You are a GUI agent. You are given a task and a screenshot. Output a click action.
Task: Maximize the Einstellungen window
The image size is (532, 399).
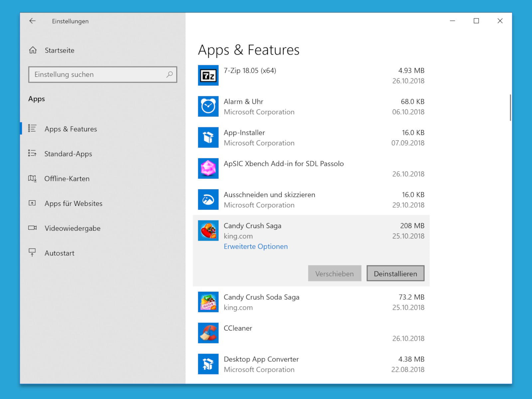click(476, 21)
